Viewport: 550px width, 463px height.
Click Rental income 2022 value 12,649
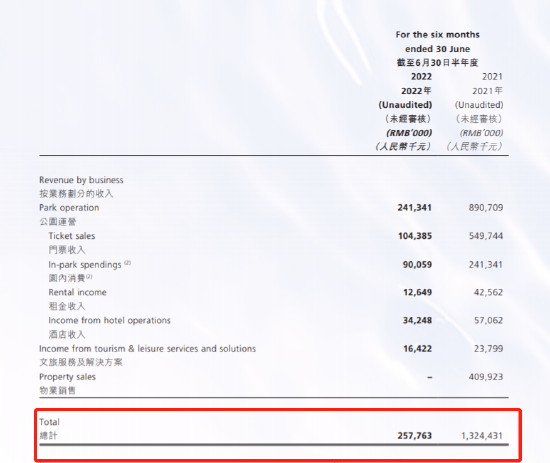click(x=417, y=292)
